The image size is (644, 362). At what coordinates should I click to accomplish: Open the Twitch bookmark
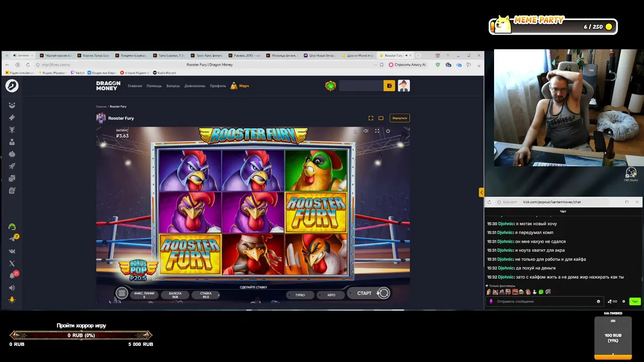click(x=77, y=73)
